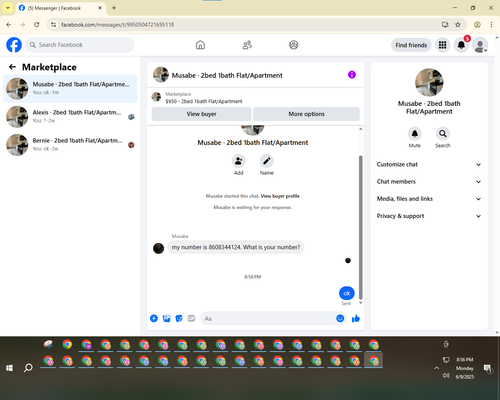Open the taskbar clock showing 8:56 PM
500x400 pixels.
click(465, 368)
